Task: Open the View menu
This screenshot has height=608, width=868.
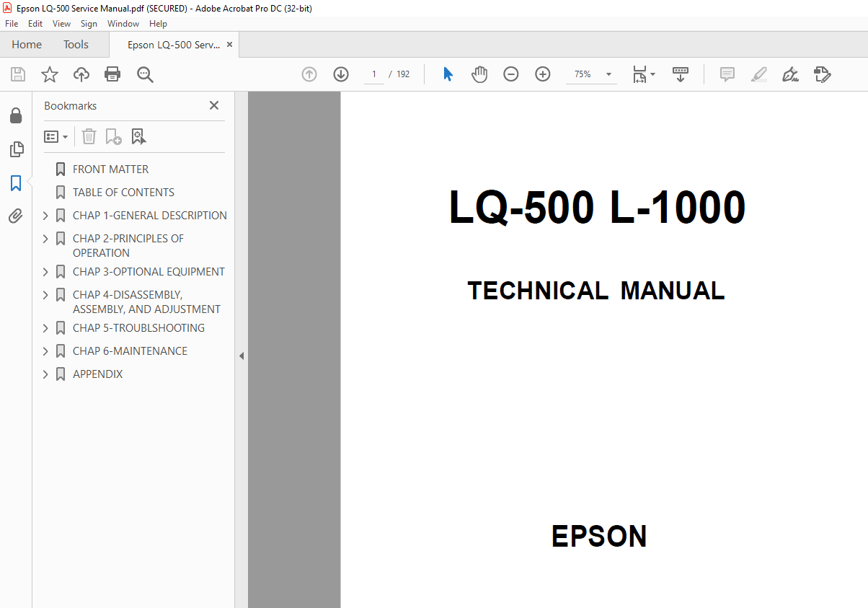Action: click(x=61, y=23)
